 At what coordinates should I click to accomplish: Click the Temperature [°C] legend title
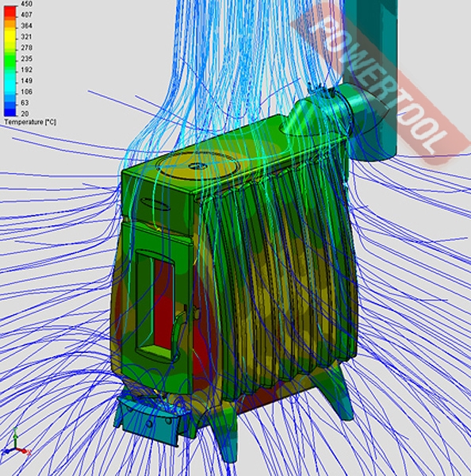click(30, 122)
